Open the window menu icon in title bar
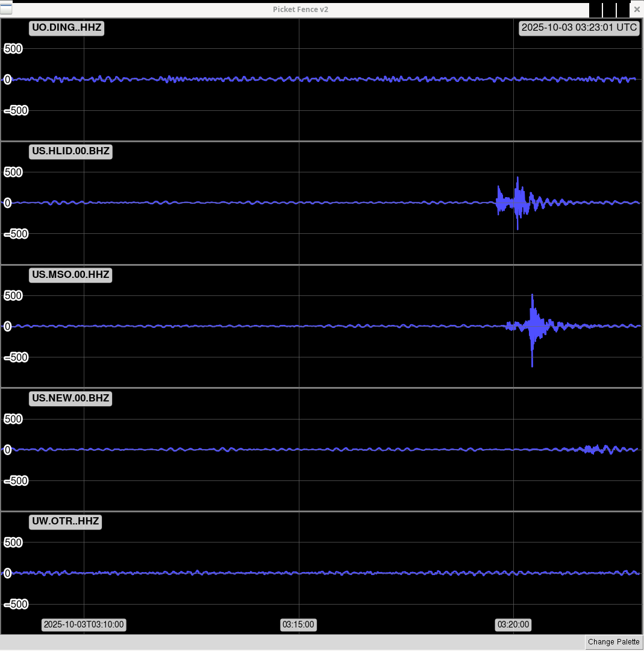This screenshot has width=644, height=651. (6, 9)
